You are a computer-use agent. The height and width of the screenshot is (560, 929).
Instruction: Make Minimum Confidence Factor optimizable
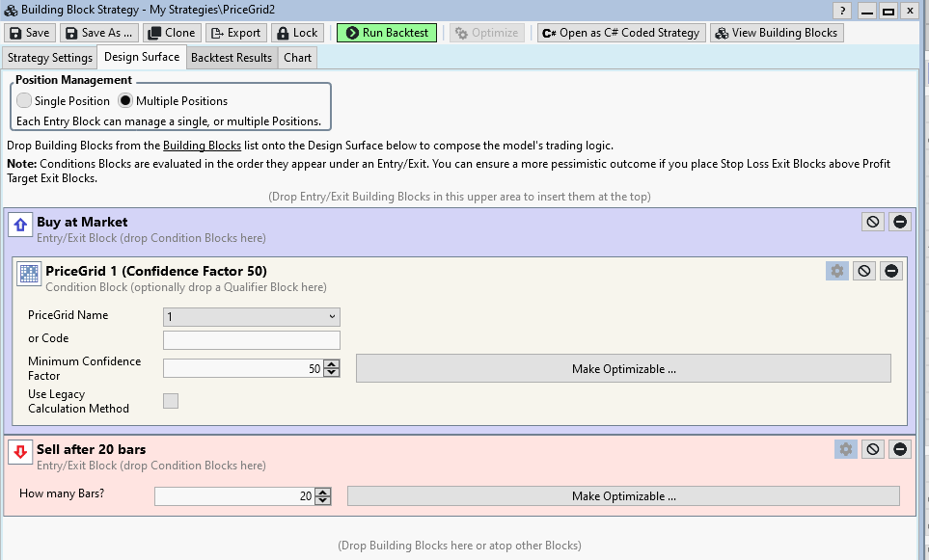[623, 369]
